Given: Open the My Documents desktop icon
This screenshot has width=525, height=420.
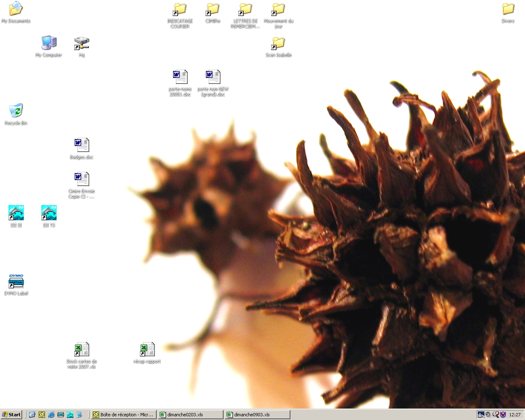Looking at the screenshot, I should 16,12.
